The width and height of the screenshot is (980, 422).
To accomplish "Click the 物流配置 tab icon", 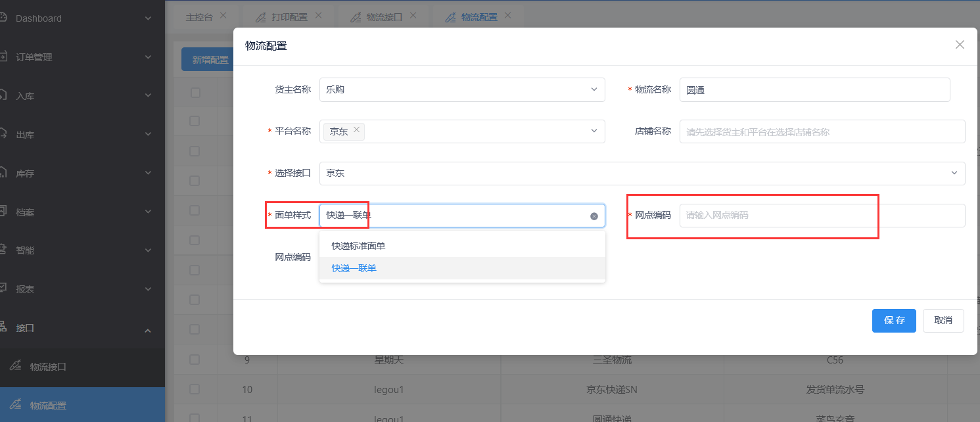I will [451, 17].
